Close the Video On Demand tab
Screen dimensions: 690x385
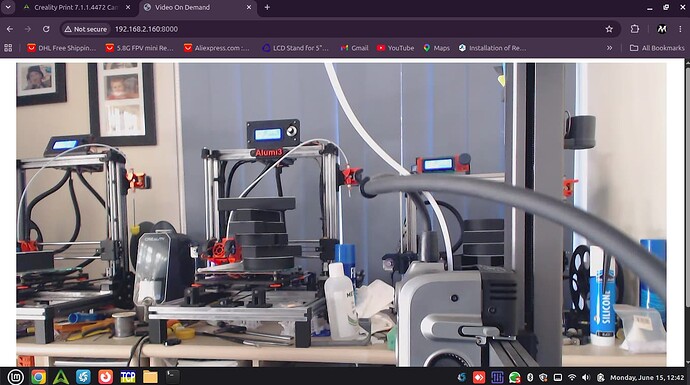[249, 7]
